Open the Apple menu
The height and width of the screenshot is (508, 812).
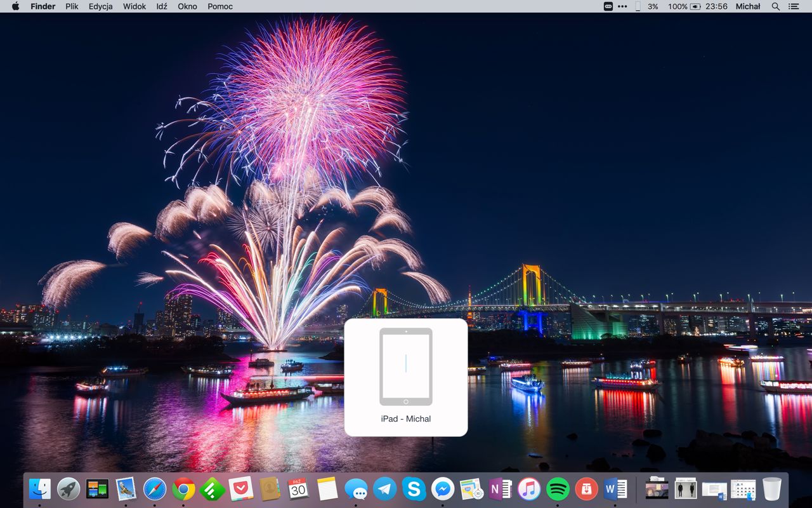[16, 6]
